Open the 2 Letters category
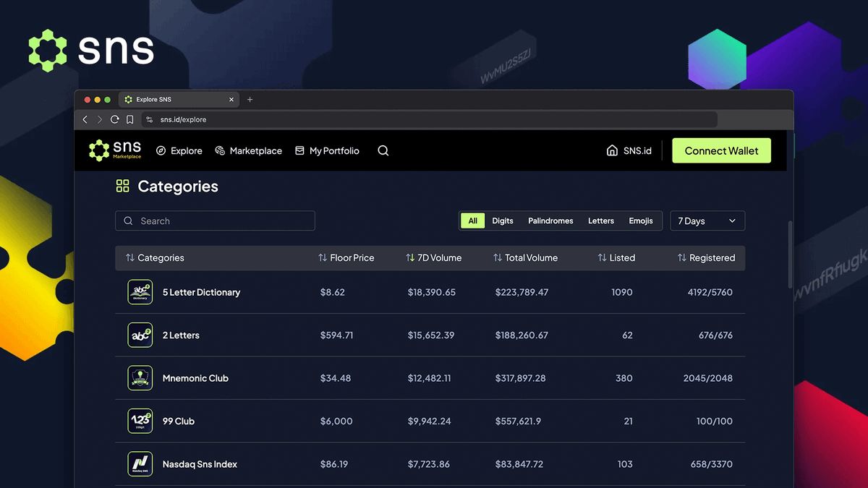The height and width of the screenshot is (488, 868). coord(181,335)
